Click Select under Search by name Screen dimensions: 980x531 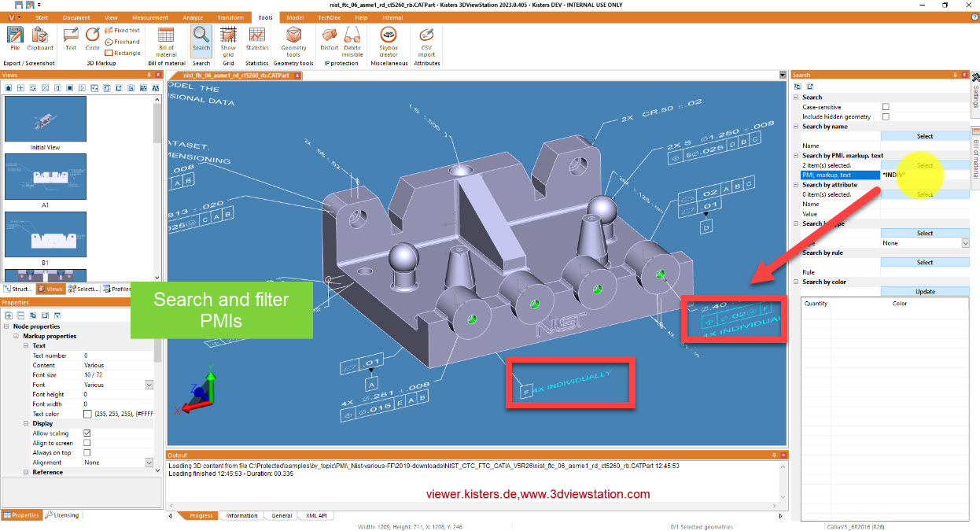(x=925, y=136)
